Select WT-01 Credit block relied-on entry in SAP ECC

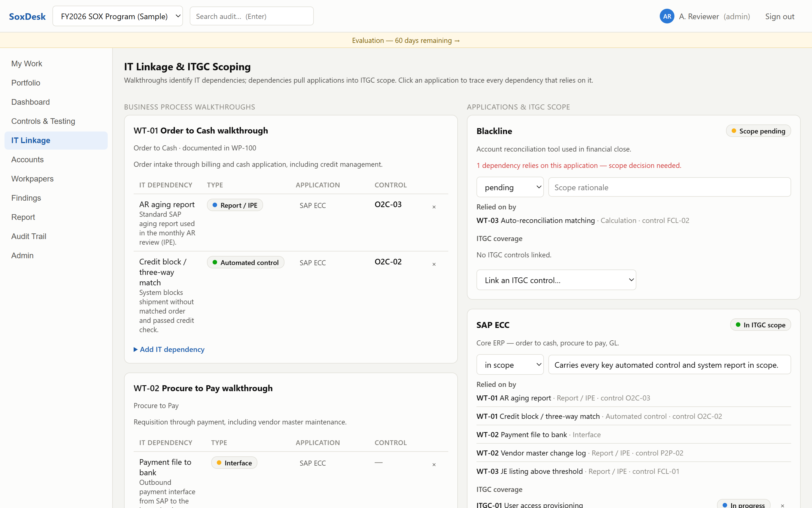point(599,416)
